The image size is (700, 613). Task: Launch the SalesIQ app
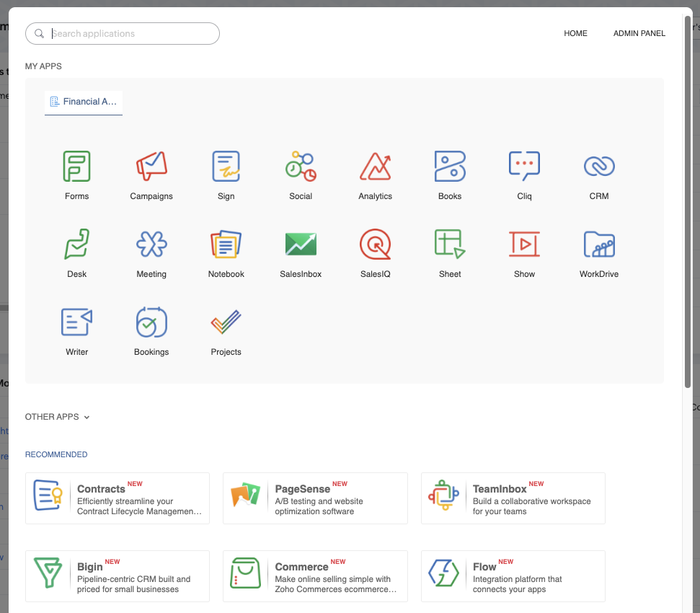tap(375, 244)
